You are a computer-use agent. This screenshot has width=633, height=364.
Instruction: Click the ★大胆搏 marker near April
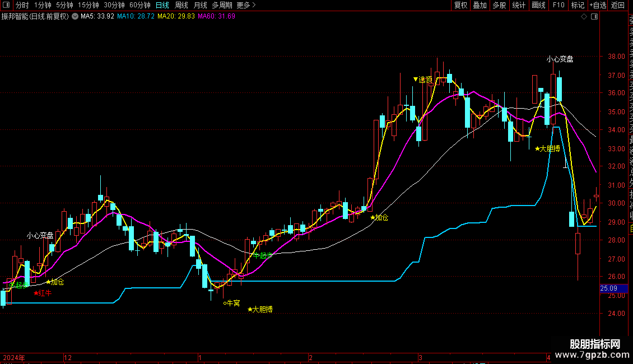547,149
